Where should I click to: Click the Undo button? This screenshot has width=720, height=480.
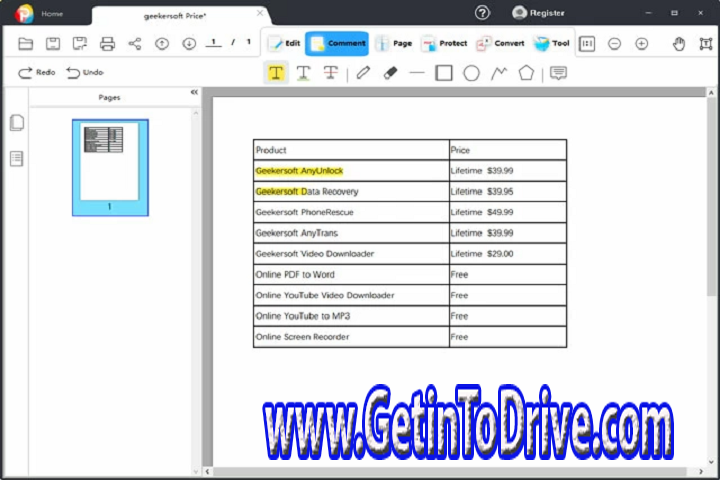[84, 73]
